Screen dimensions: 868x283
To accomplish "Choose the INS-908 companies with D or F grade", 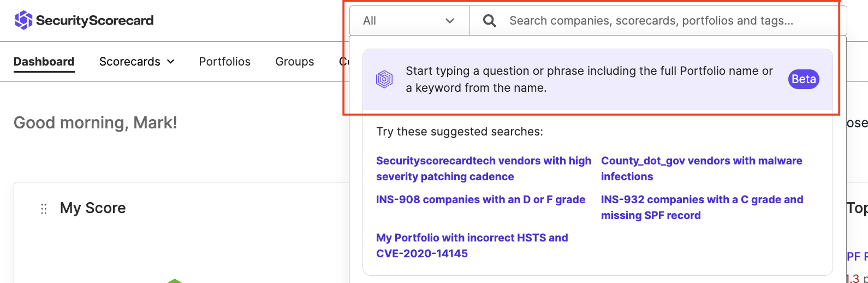I will coord(480,200).
